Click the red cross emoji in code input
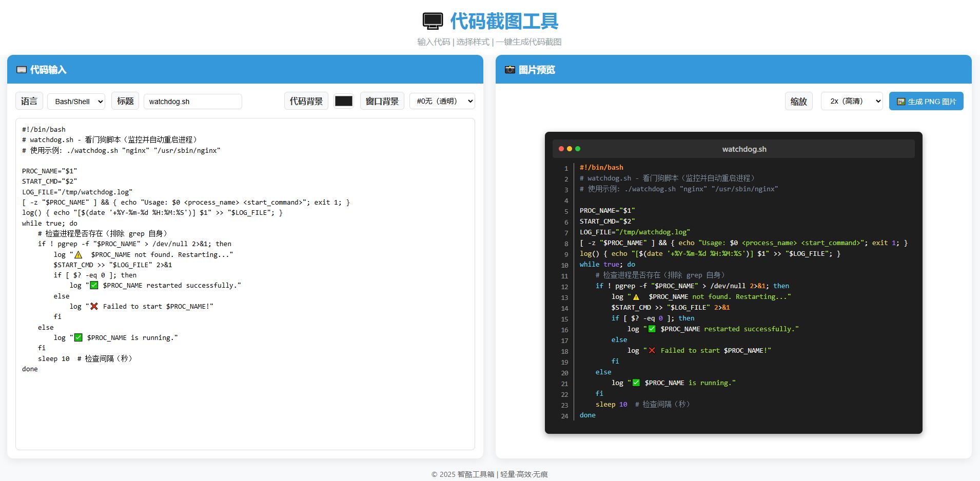The width and height of the screenshot is (980, 481). pos(94,307)
